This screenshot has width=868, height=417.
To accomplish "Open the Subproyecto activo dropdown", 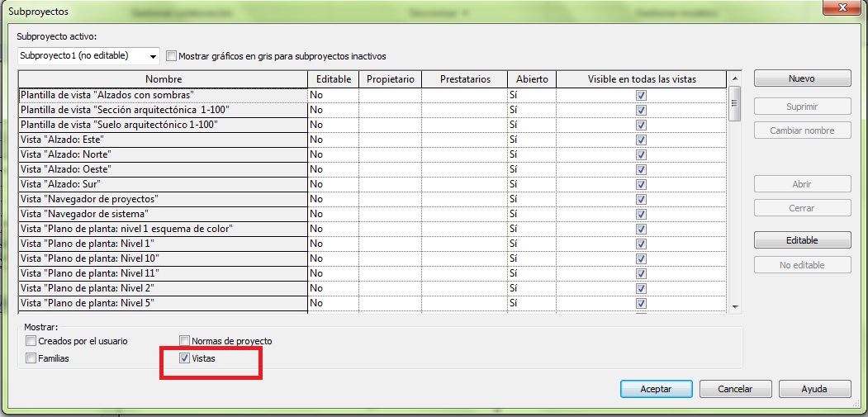I will [154, 56].
